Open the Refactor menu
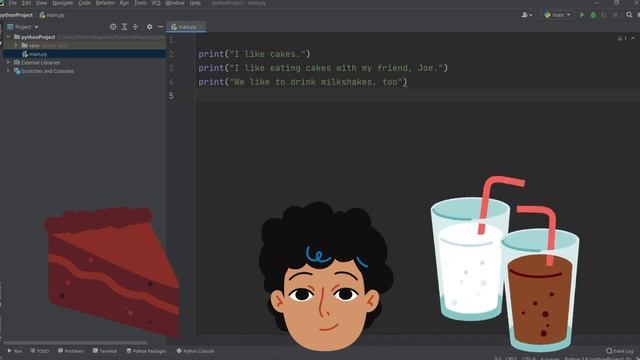 point(105,3)
